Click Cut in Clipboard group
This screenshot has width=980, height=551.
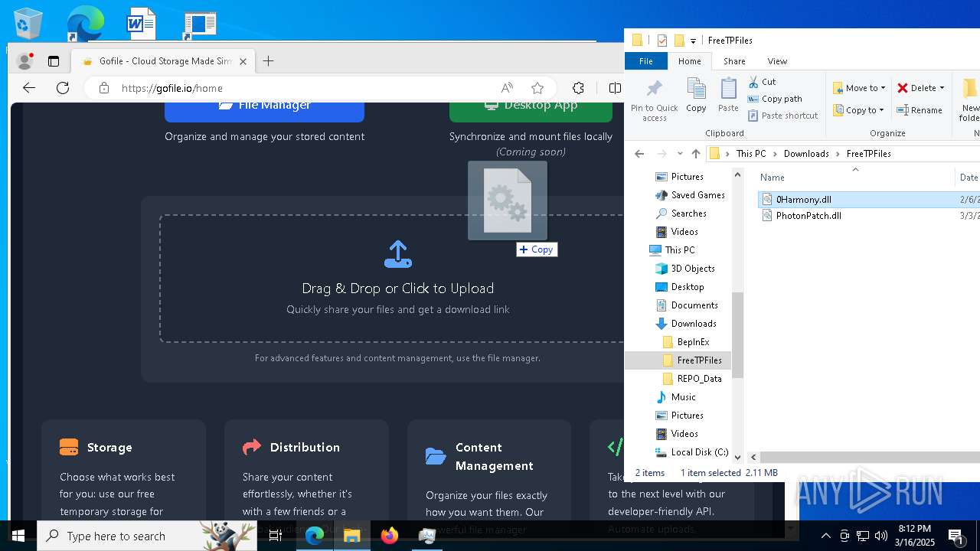click(762, 82)
